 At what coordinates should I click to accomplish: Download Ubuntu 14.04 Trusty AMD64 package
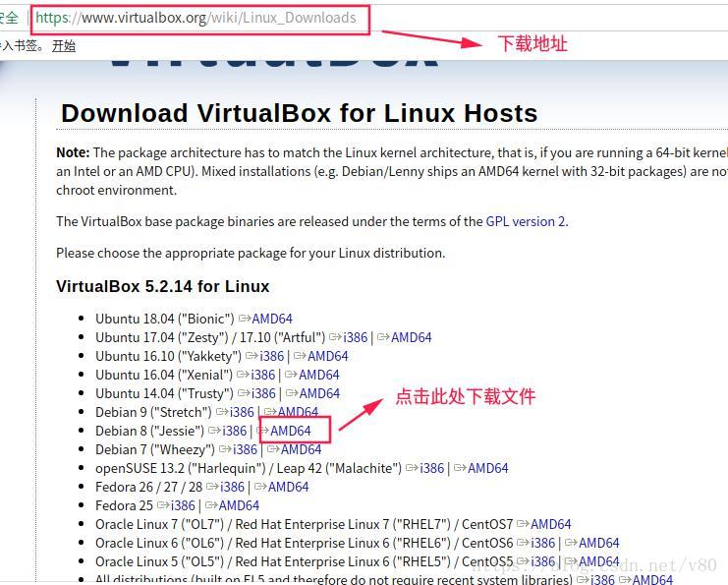(319, 393)
